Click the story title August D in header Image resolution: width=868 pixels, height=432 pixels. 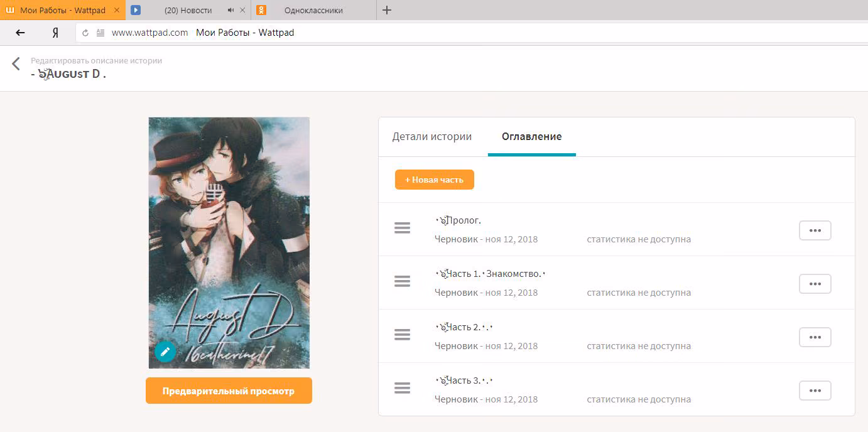point(68,74)
